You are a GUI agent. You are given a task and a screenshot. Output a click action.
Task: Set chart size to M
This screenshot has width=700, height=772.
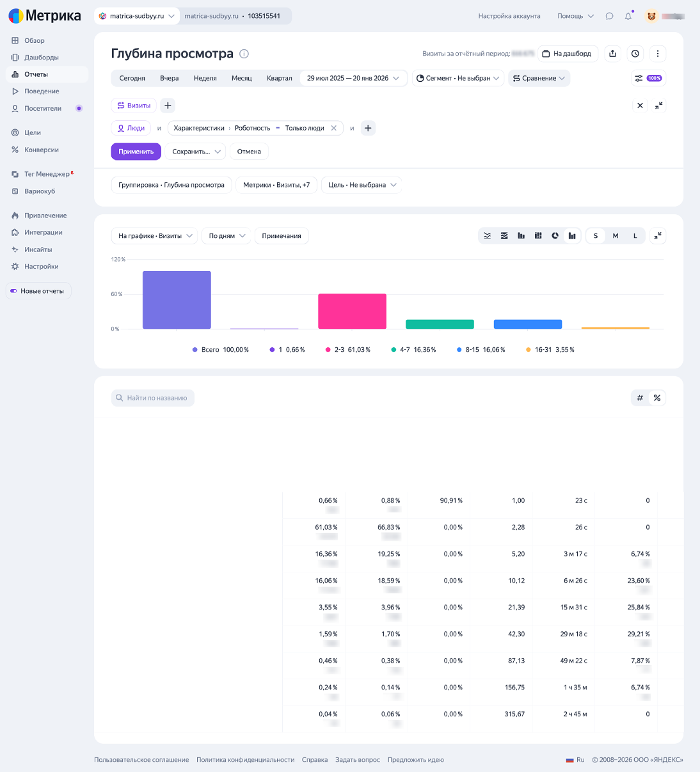coord(615,236)
